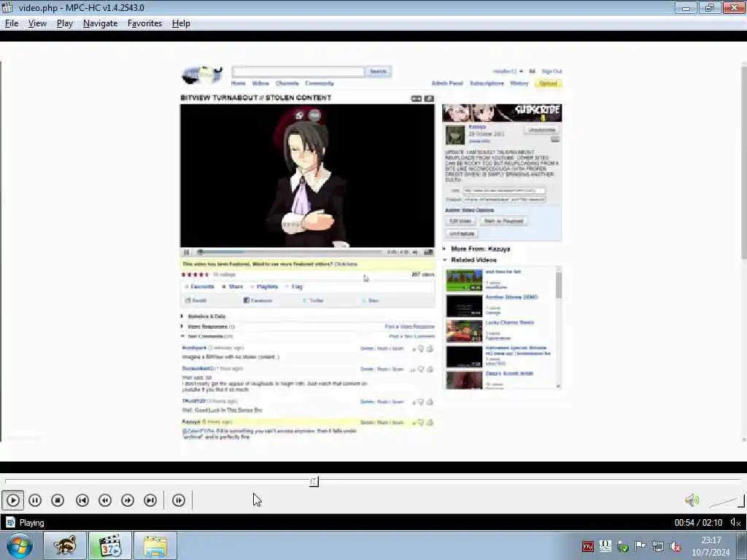This screenshot has height=560, width=747.
Task: Click the muted system volume tray icon
Action: [676, 547]
